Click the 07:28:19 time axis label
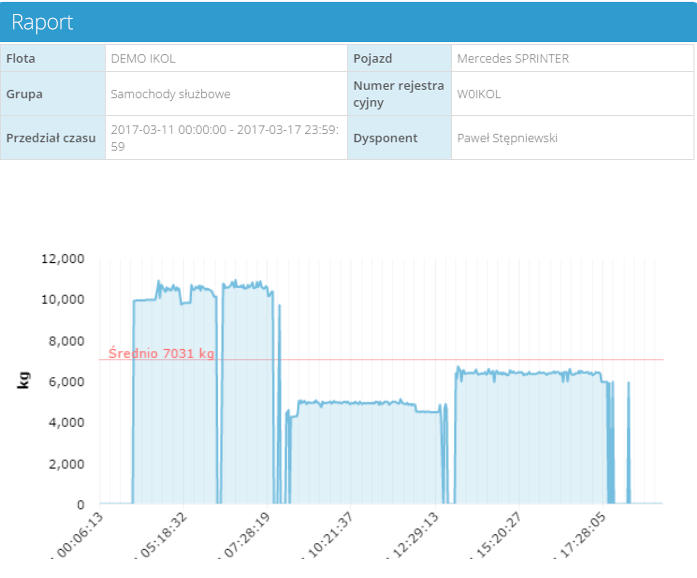This screenshot has width=697, height=578. pyautogui.click(x=246, y=535)
